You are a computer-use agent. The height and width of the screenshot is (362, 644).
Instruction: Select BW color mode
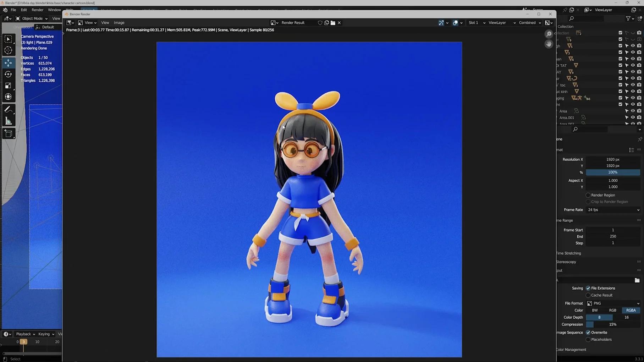pos(595,311)
